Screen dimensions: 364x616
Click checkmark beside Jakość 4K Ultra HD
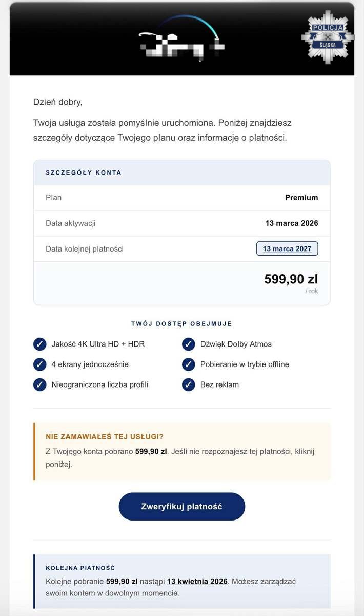[40, 344]
